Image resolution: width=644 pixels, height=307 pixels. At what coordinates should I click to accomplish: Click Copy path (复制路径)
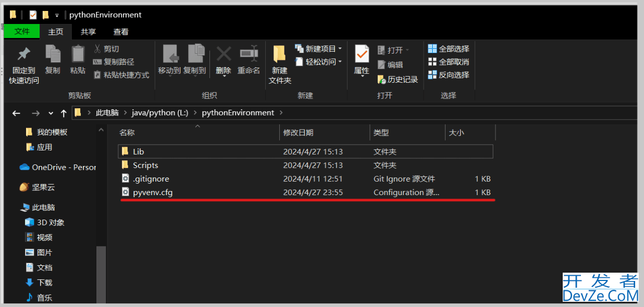[x=113, y=62]
